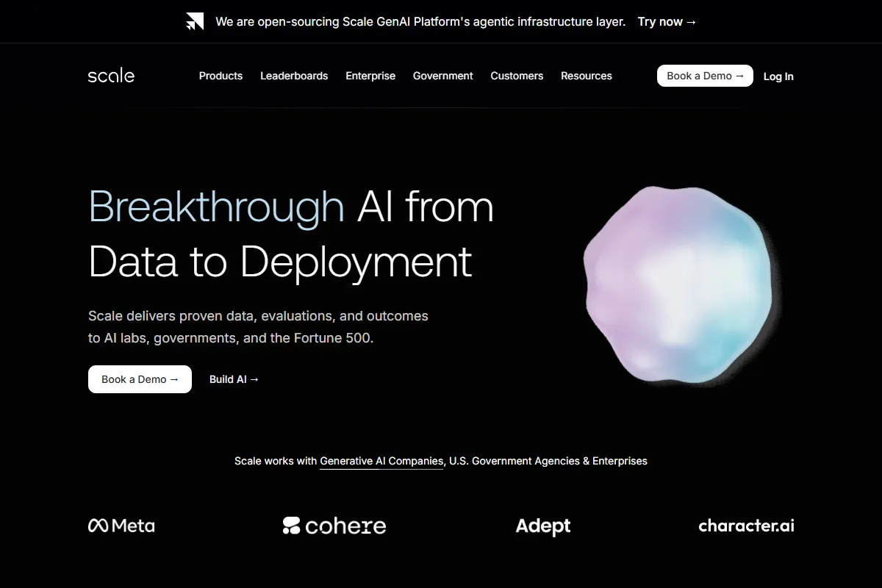Click the iridescent blob graphic
882x588 pixels.
(x=678, y=287)
